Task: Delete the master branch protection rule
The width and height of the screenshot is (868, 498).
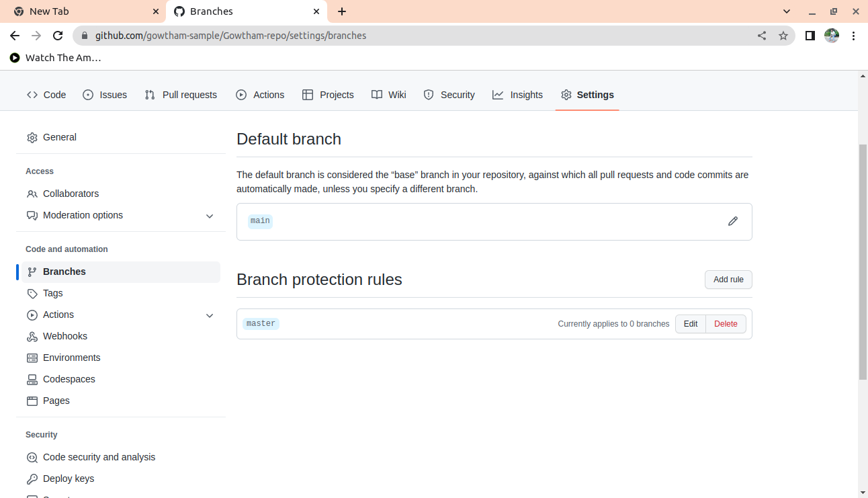Action: [726, 324]
